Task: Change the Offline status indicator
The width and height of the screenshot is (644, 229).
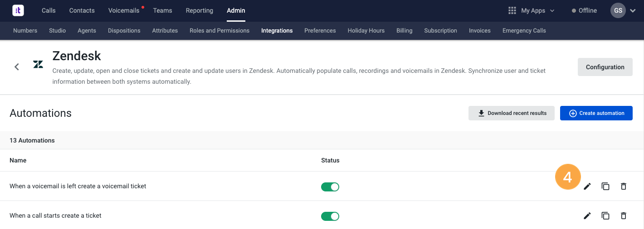Action: tap(585, 10)
